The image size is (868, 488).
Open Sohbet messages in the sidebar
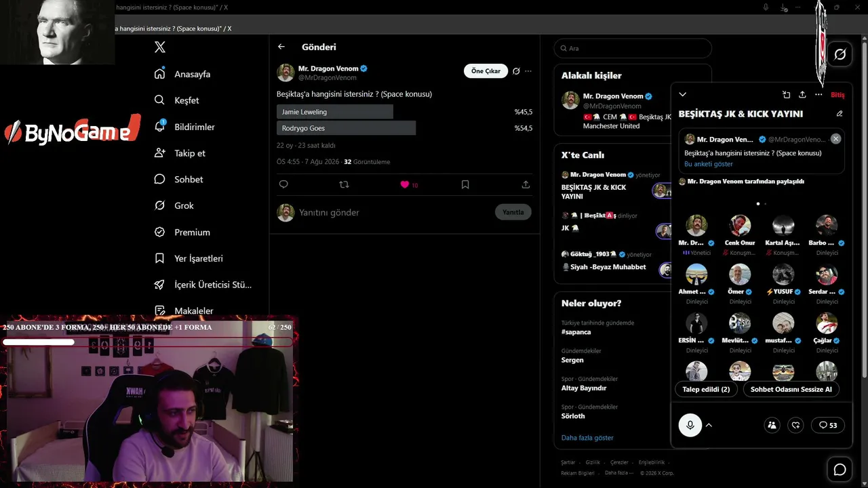click(x=179, y=180)
